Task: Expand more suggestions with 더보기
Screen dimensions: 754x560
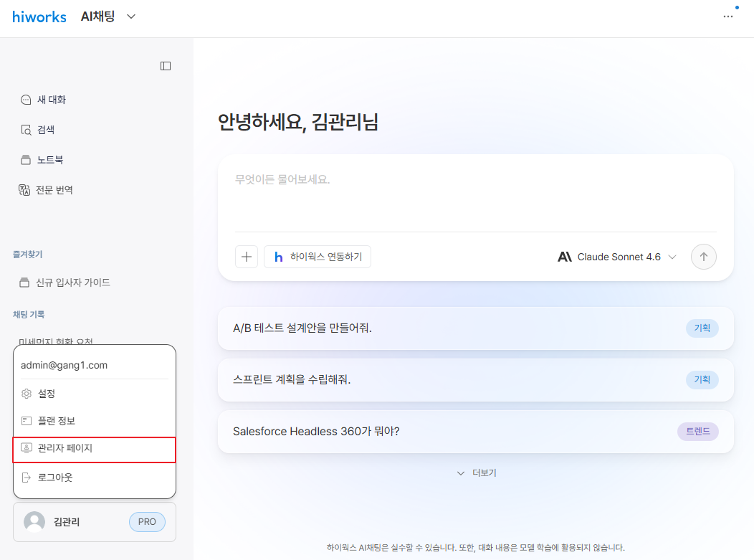Action: [476, 473]
